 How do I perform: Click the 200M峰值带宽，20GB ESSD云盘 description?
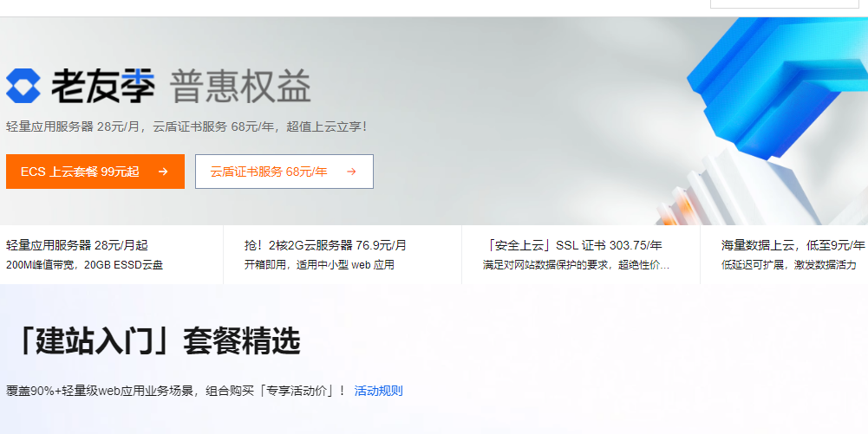pos(84,265)
